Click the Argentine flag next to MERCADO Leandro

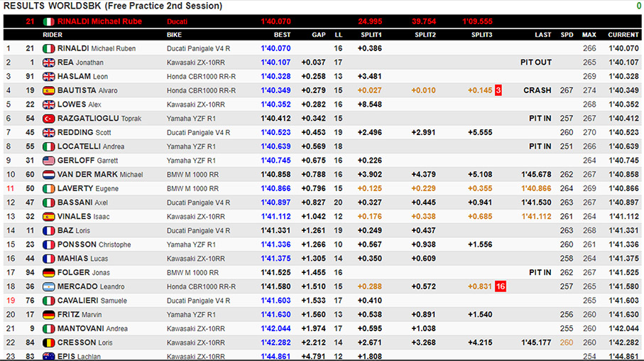(48, 286)
